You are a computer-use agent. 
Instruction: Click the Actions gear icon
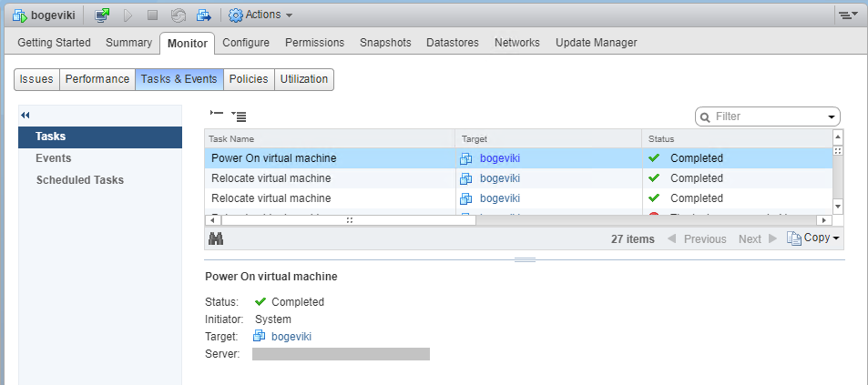coord(236,15)
